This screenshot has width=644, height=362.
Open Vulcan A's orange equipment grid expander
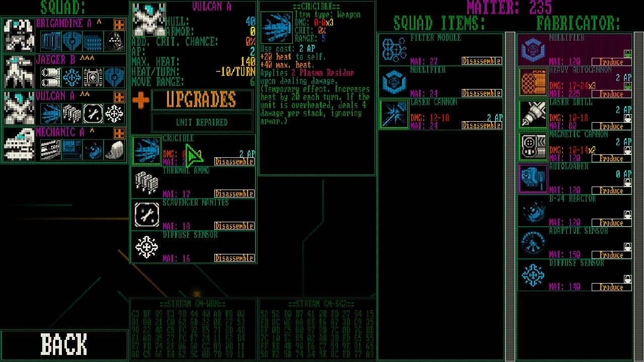point(120,97)
